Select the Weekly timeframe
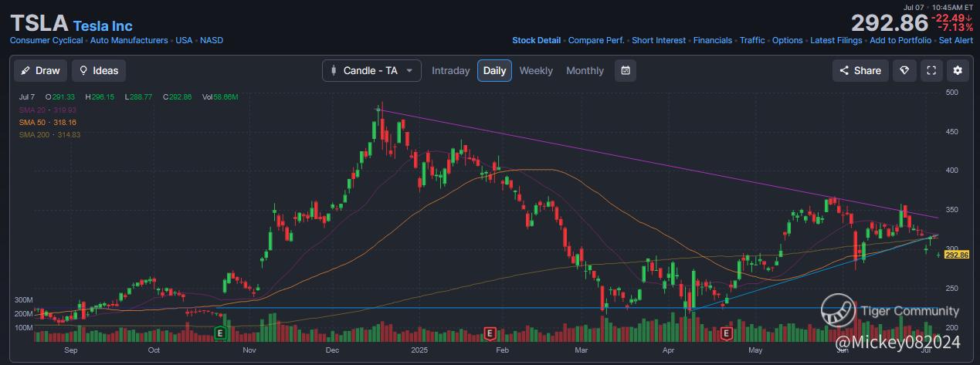Image resolution: width=980 pixels, height=365 pixels. [536, 70]
